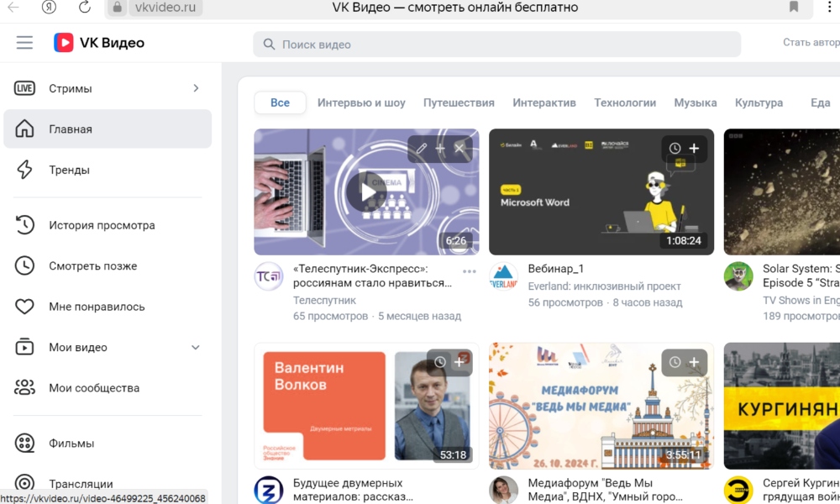Click the Смотреть позже clock icon
Screen dimensions: 840x504
[24, 265]
